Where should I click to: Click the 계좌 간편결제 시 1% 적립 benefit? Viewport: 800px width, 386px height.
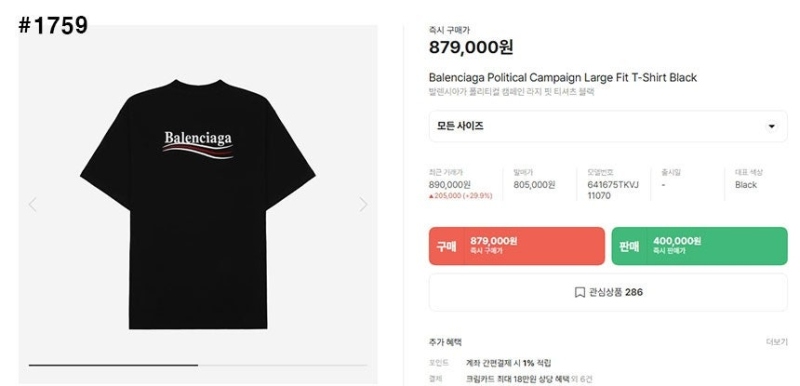[509, 363]
